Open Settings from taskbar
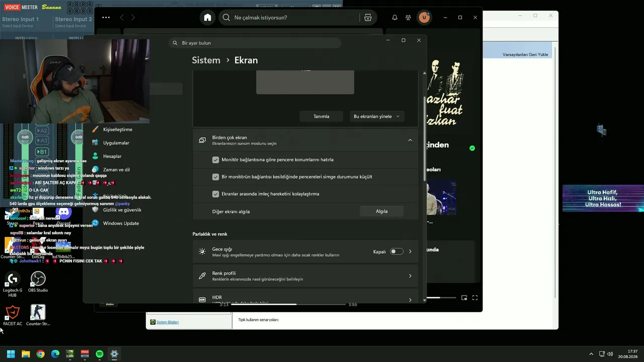 tap(114, 354)
